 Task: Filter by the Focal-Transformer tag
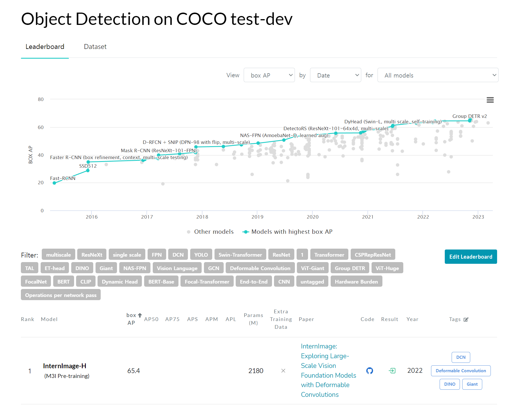pyautogui.click(x=207, y=282)
